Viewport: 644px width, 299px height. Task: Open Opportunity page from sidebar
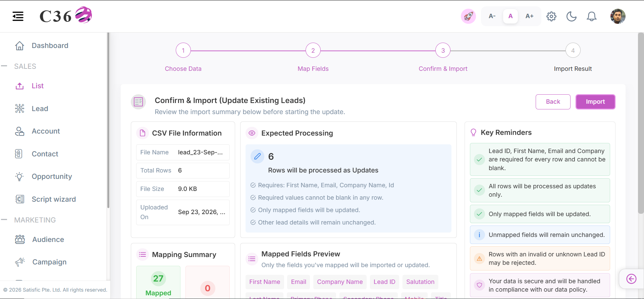pyautogui.click(x=52, y=177)
